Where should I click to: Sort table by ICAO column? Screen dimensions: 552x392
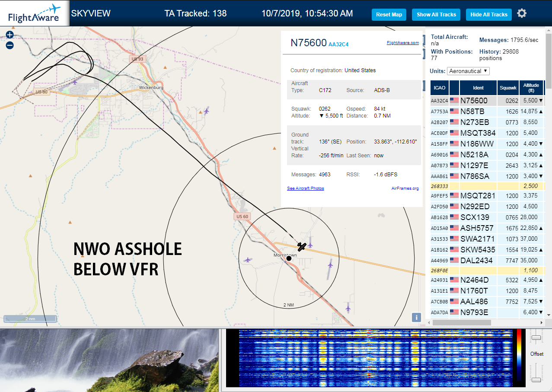point(440,88)
